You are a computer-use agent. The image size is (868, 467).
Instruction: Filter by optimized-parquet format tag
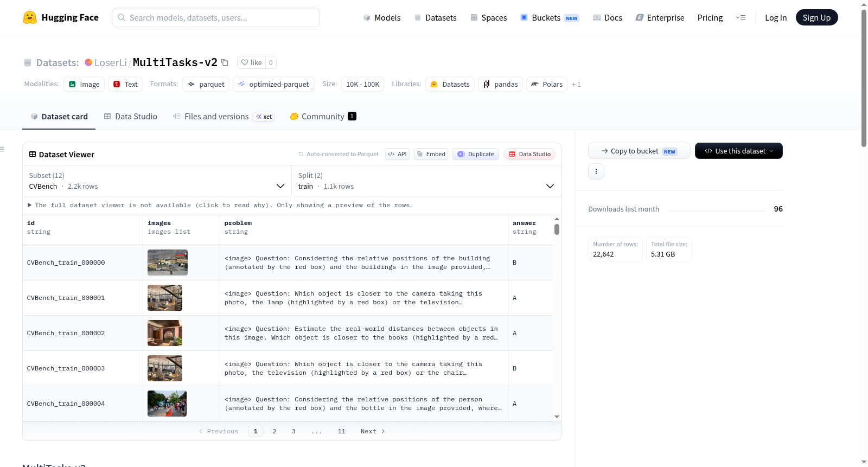coord(273,84)
